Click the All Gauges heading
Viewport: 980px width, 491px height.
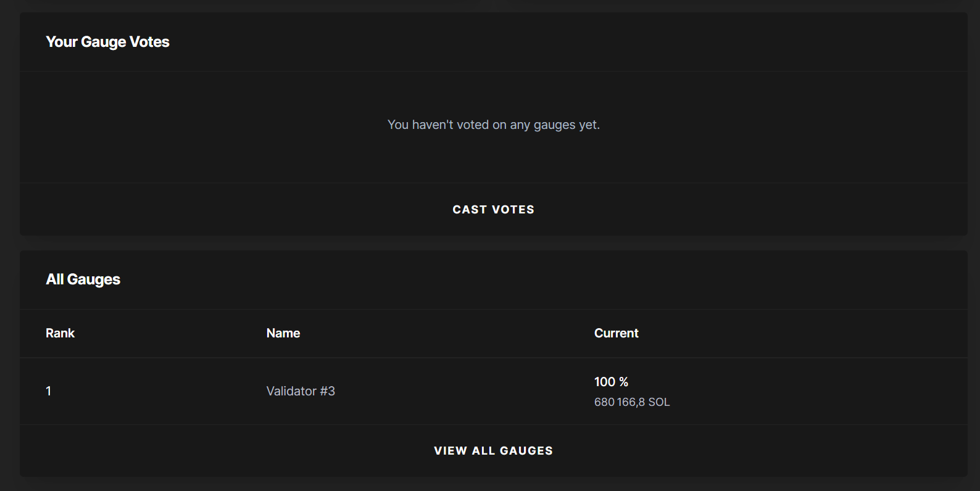tap(83, 279)
